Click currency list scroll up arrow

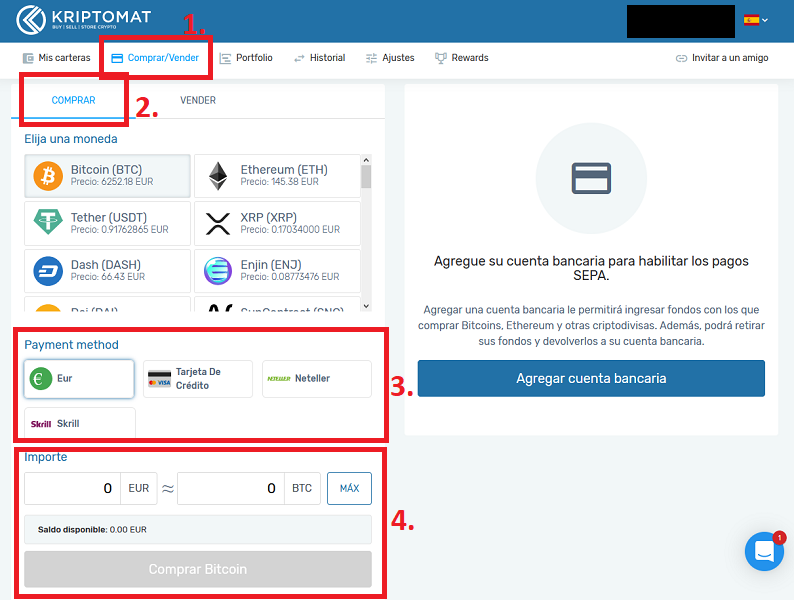[366, 160]
